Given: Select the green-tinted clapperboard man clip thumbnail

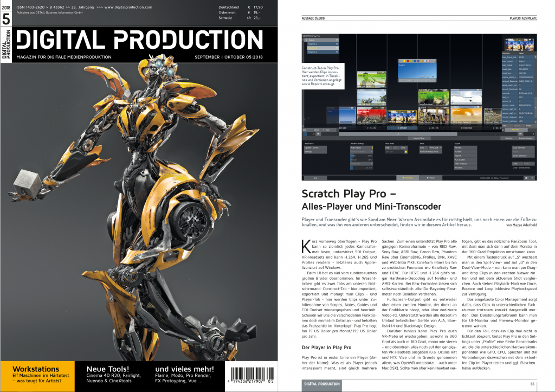Looking at the screenshot, I should click(371, 79).
